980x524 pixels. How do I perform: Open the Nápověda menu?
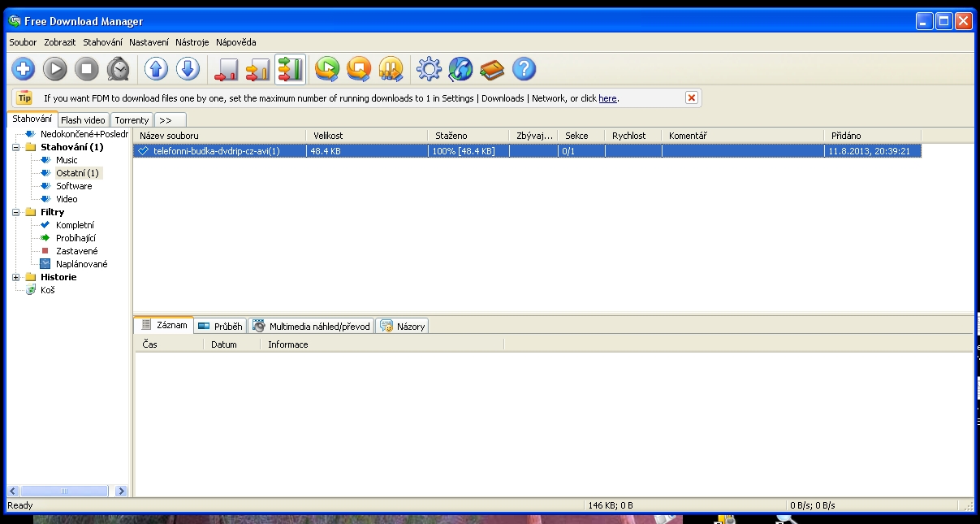coord(236,42)
